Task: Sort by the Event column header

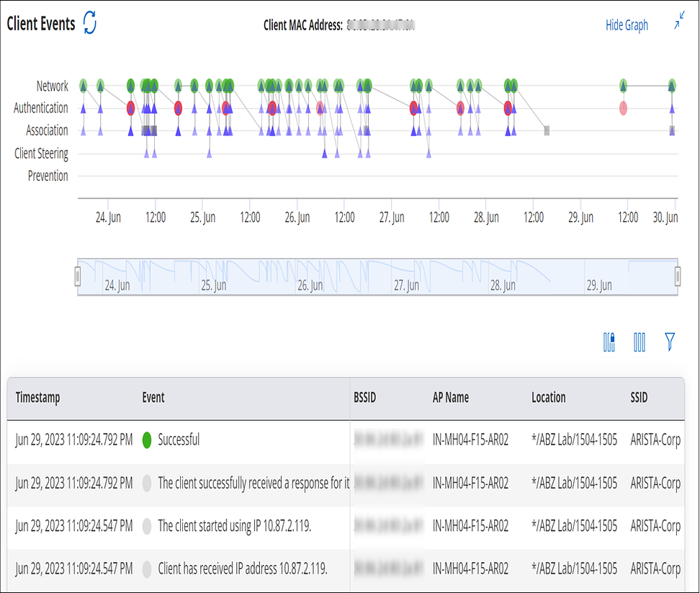Action: coord(153,398)
